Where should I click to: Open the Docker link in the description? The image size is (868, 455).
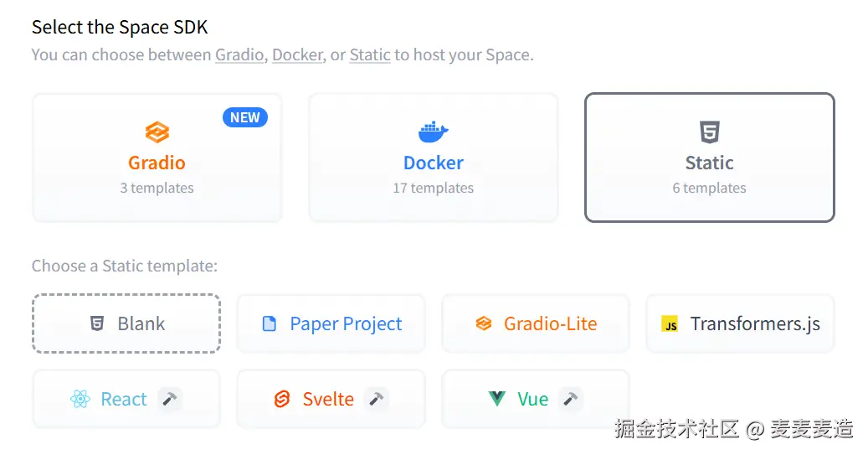pos(297,54)
